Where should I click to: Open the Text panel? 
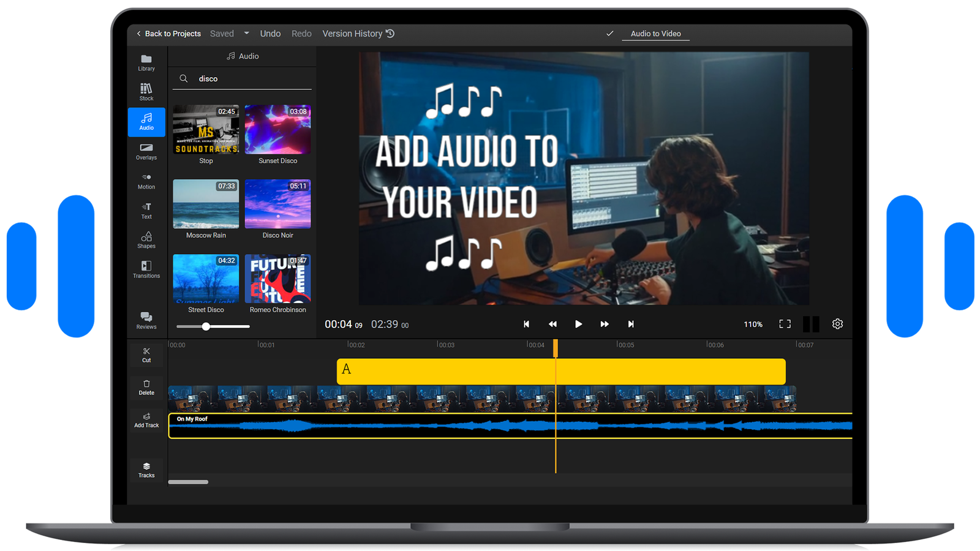tap(146, 211)
